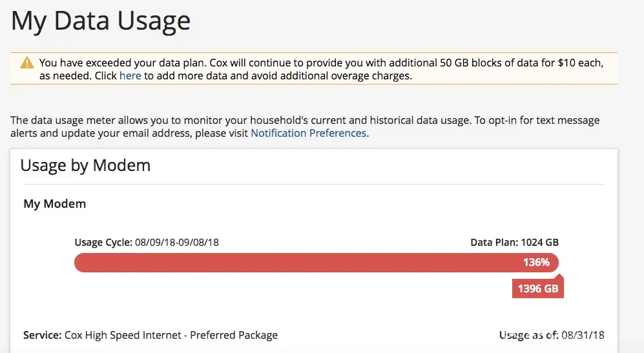Click the My Data Usage page heading
The height and width of the screenshot is (353, 644).
(101, 21)
